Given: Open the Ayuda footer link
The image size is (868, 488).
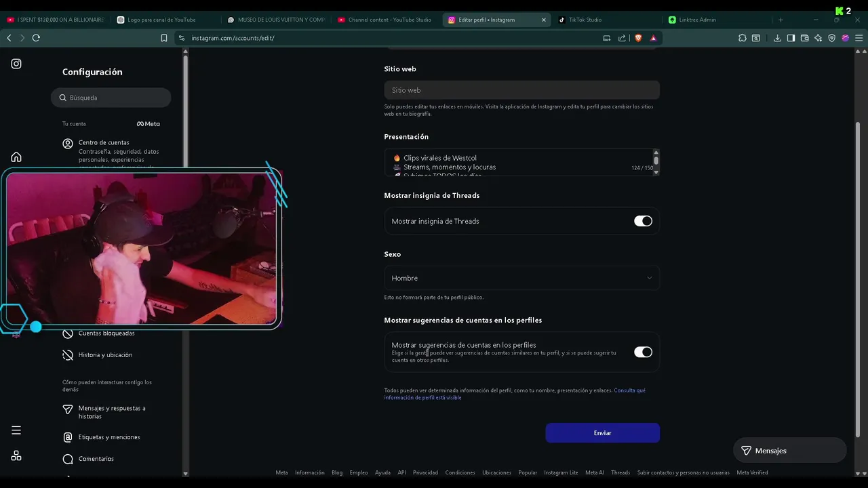Looking at the screenshot, I should tap(382, 472).
